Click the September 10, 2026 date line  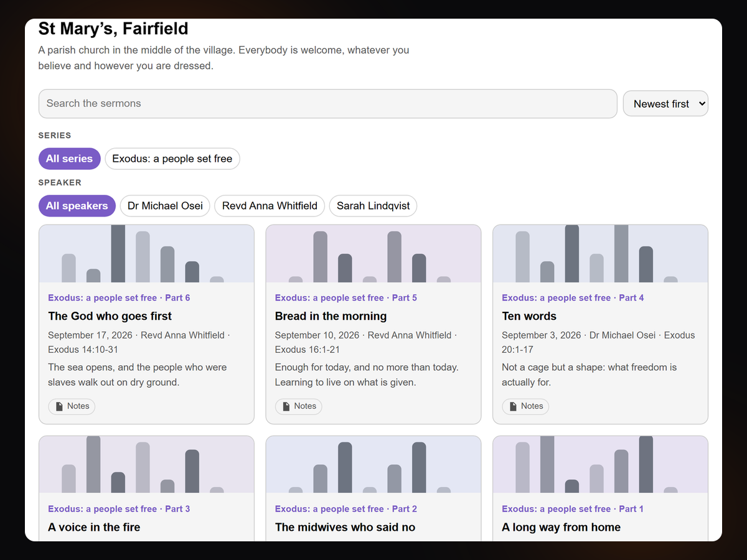coord(366,342)
